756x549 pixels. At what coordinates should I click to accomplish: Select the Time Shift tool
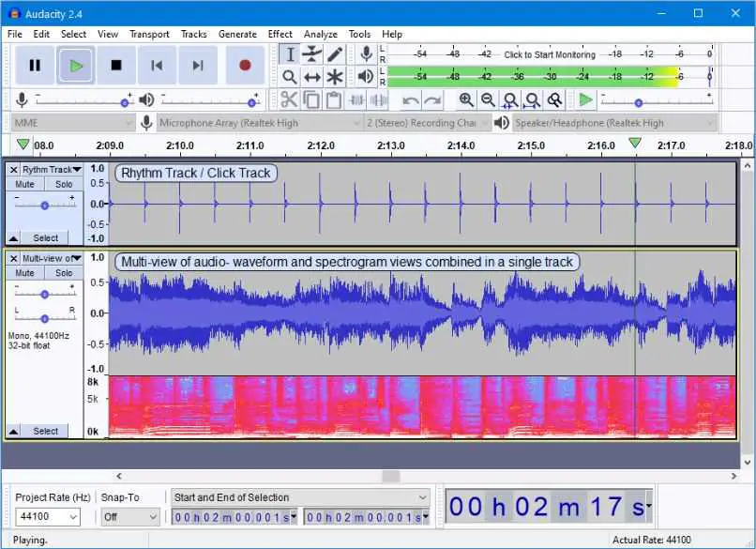(312, 77)
